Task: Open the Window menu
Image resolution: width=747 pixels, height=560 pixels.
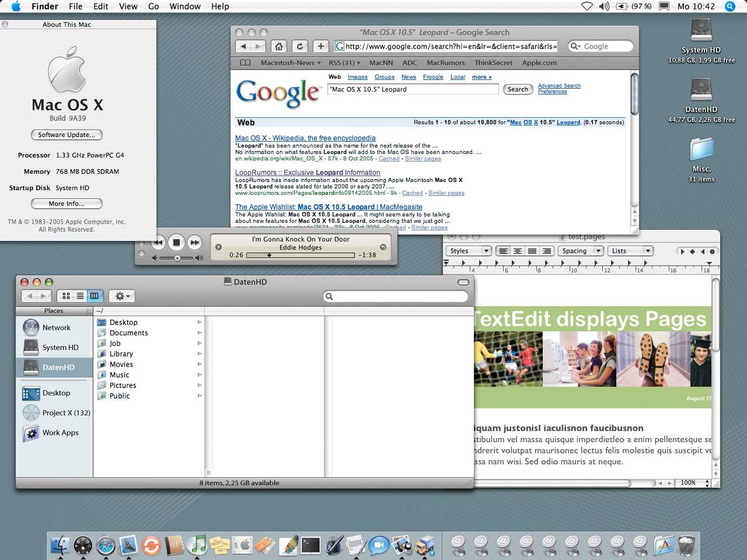Action: (x=185, y=6)
